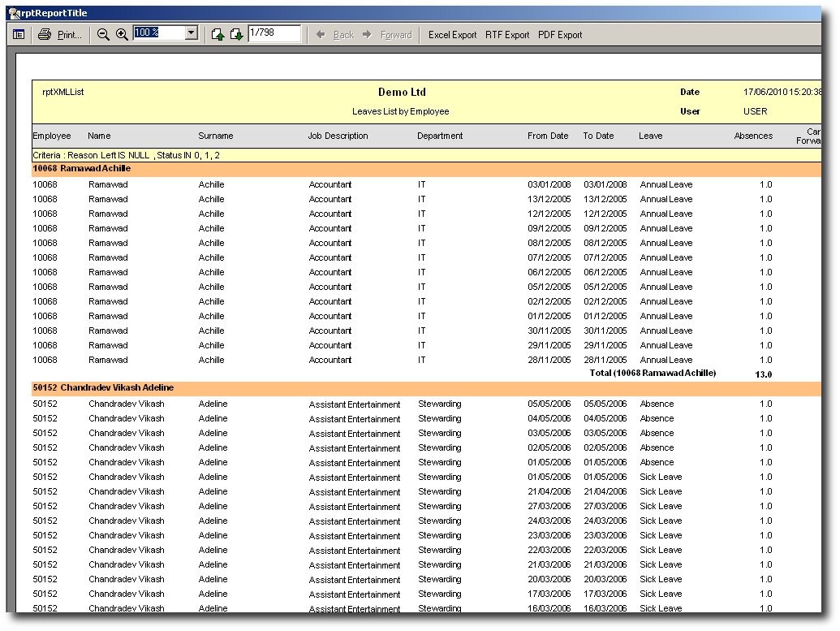Screen dimensions: 840x631
Task: Click the report window title bar icon
Action: tap(14, 13)
